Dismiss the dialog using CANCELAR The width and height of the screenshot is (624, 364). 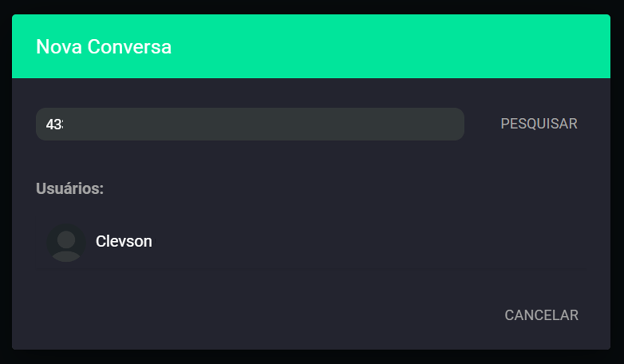click(541, 315)
